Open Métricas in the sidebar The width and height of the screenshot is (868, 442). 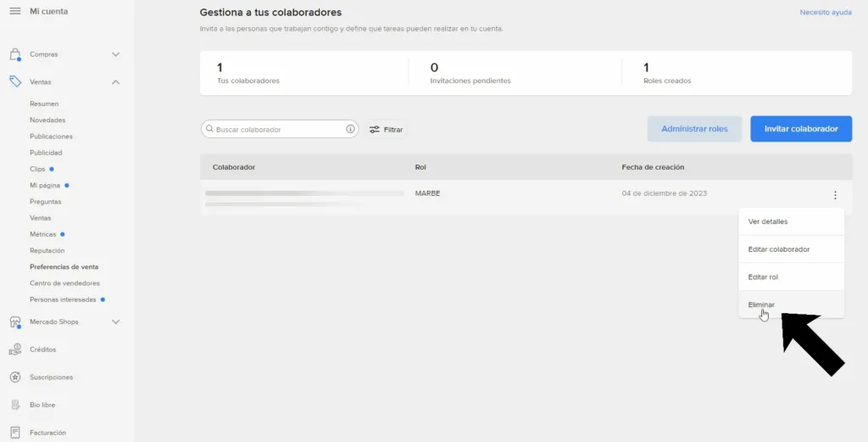coord(43,234)
